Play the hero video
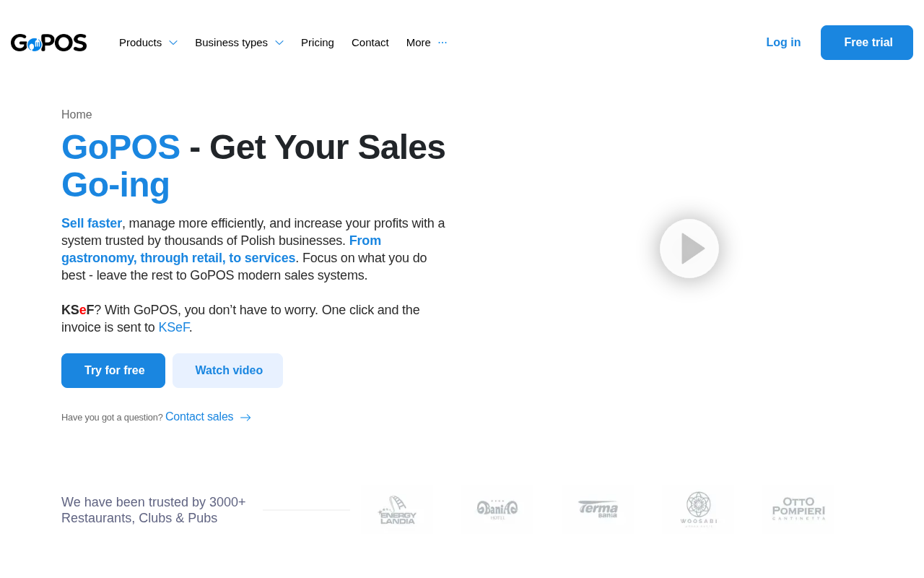This screenshot has width=924, height=578. (x=689, y=249)
